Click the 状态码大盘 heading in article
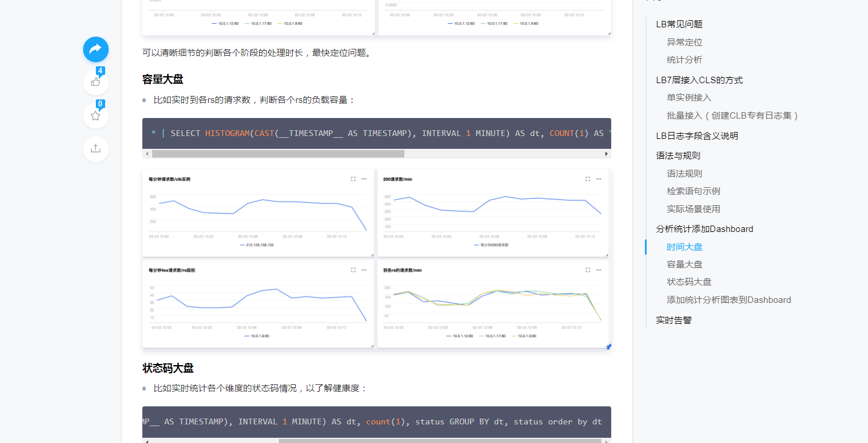This screenshot has width=868, height=443. pos(168,368)
